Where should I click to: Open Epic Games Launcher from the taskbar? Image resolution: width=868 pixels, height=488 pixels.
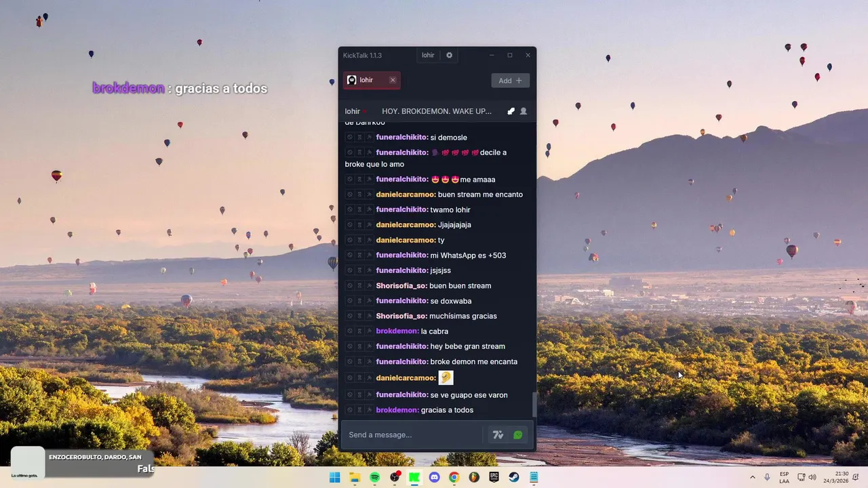[494, 477]
